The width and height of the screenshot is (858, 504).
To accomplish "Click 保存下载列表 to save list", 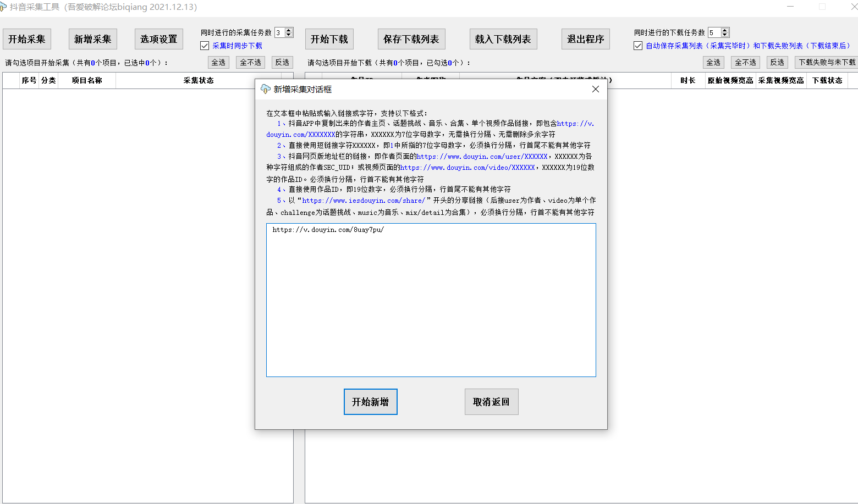I will [x=411, y=39].
